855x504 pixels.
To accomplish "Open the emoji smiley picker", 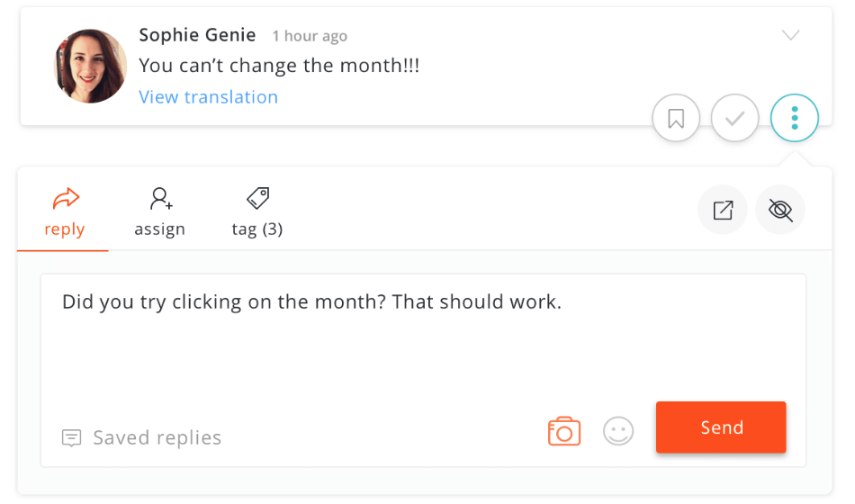I will click(618, 431).
